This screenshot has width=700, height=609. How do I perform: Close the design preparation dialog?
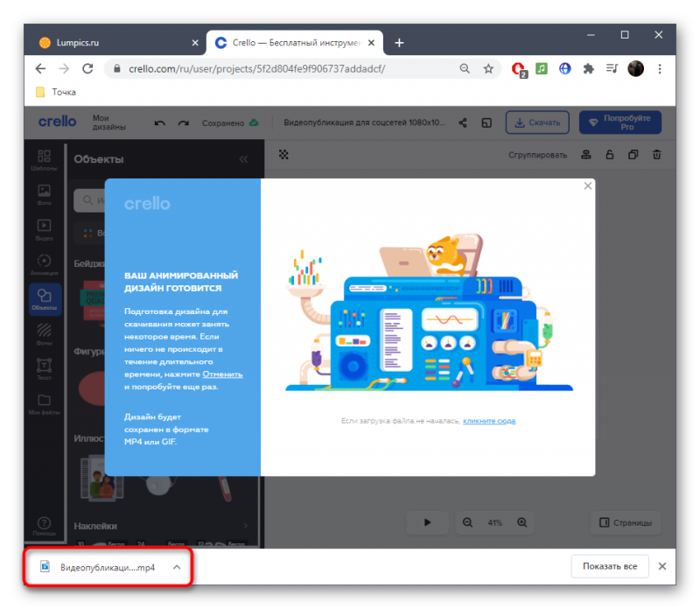point(587,185)
